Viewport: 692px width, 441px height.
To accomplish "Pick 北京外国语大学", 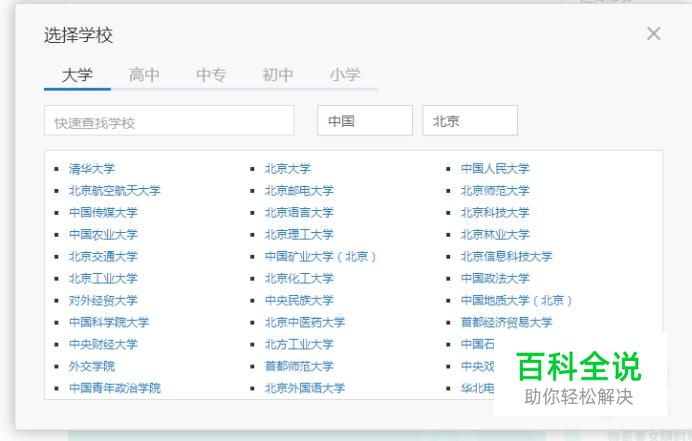I will [x=305, y=388].
